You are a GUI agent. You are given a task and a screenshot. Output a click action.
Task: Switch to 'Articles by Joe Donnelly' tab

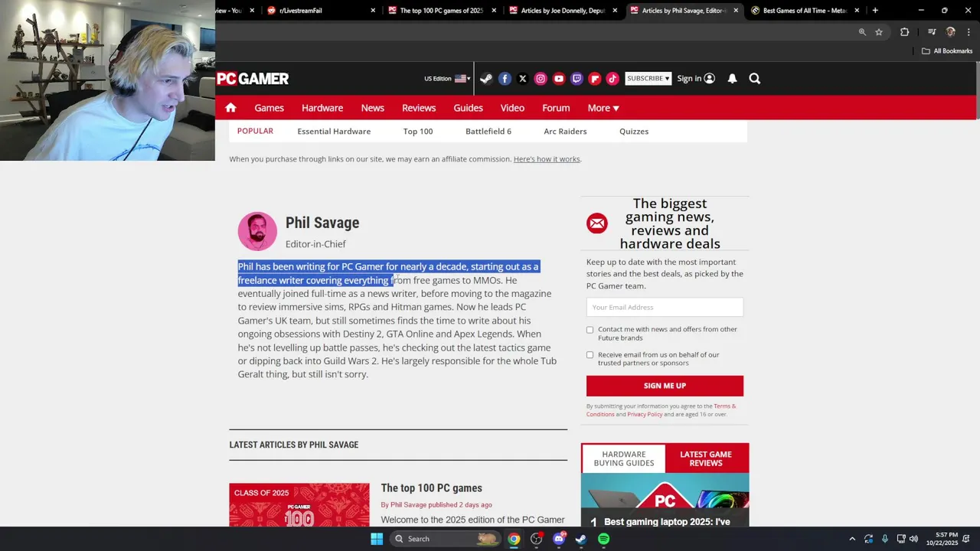pyautogui.click(x=562, y=11)
